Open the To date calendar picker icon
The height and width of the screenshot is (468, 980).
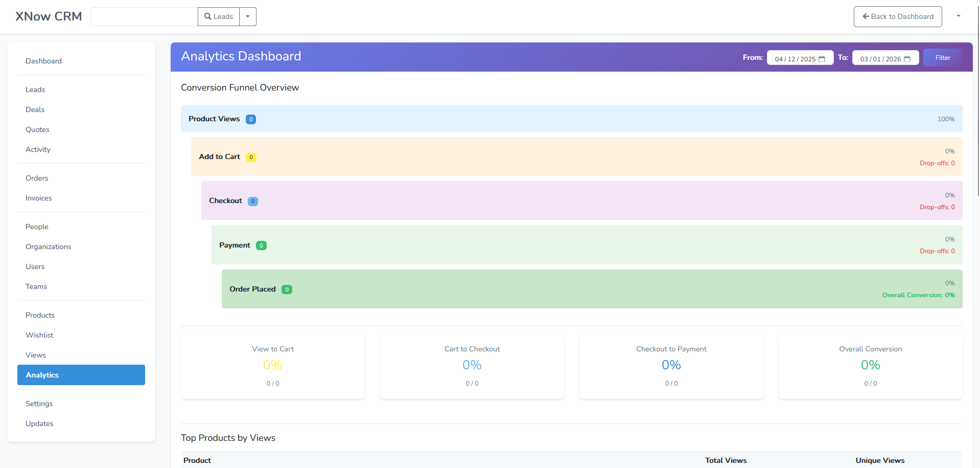point(907,59)
